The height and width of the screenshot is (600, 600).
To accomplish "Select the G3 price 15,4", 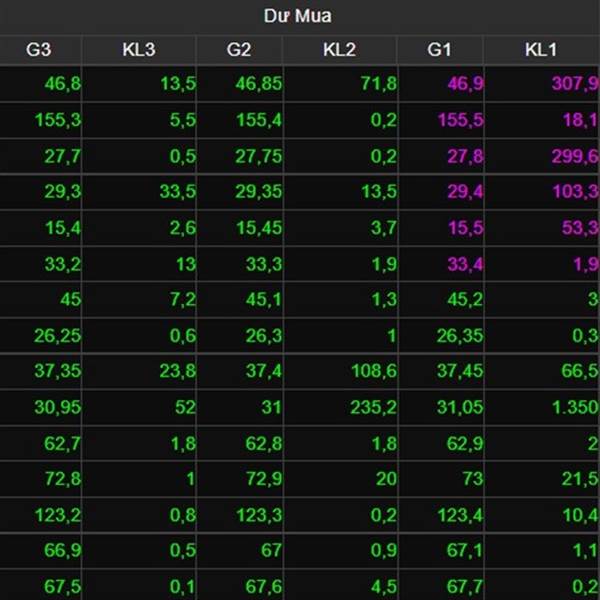I will pyautogui.click(x=63, y=228).
